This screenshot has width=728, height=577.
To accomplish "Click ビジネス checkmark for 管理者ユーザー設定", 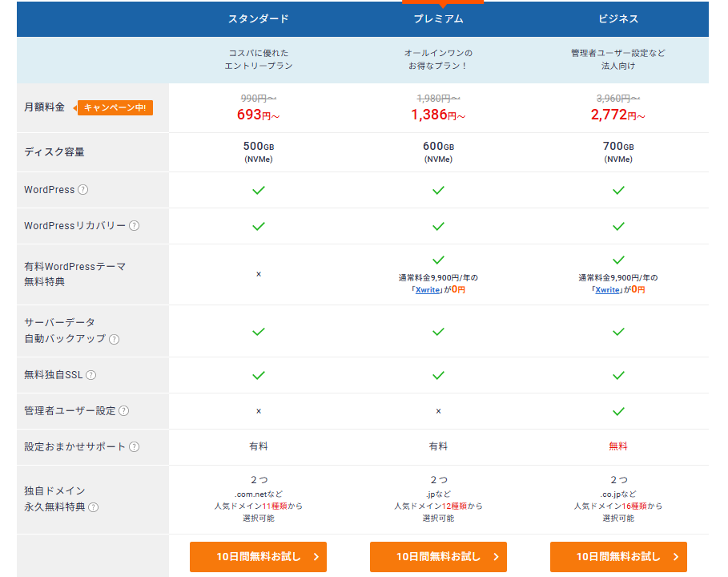I will [618, 411].
